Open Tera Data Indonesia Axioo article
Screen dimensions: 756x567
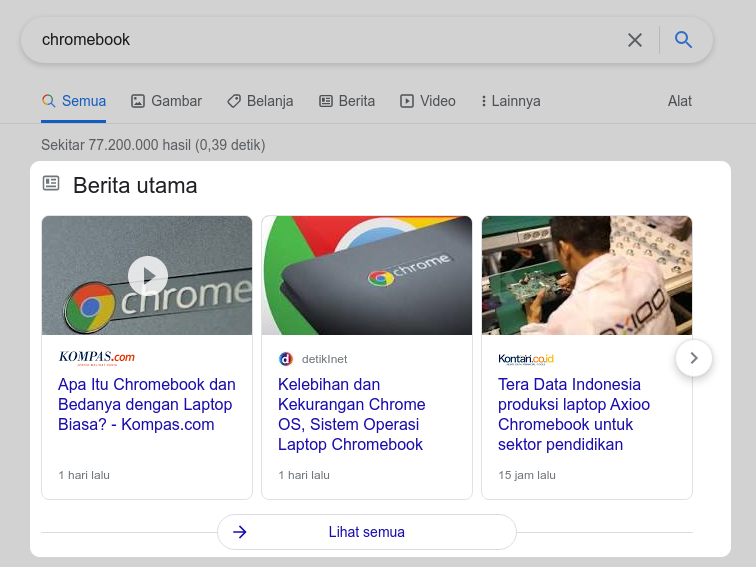pyautogui.click(x=574, y=414)
